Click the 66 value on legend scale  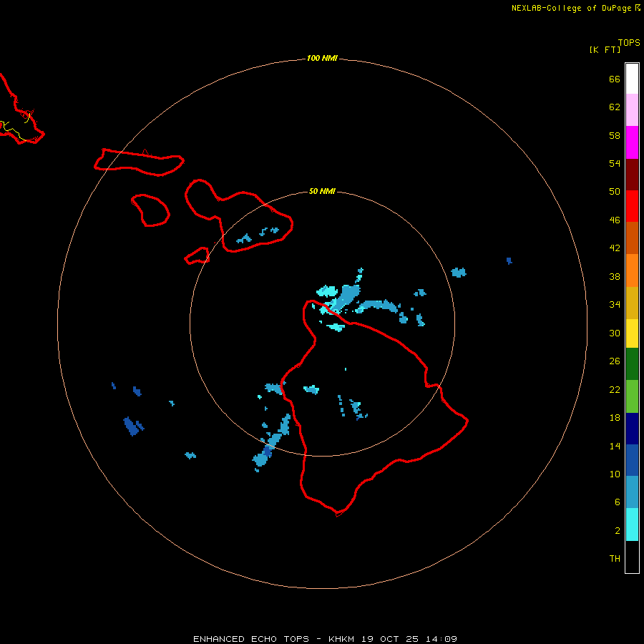point(615,79)
